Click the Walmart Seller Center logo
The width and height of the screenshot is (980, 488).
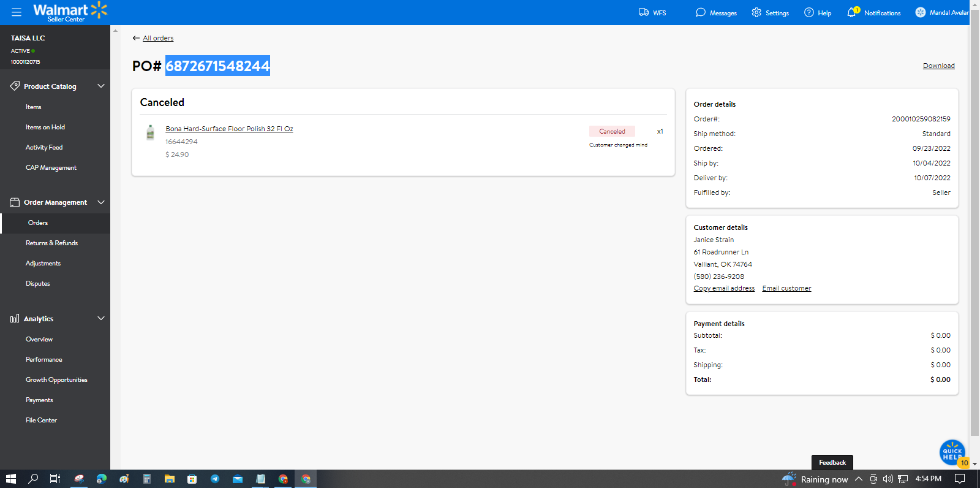(x=70, y=12)
